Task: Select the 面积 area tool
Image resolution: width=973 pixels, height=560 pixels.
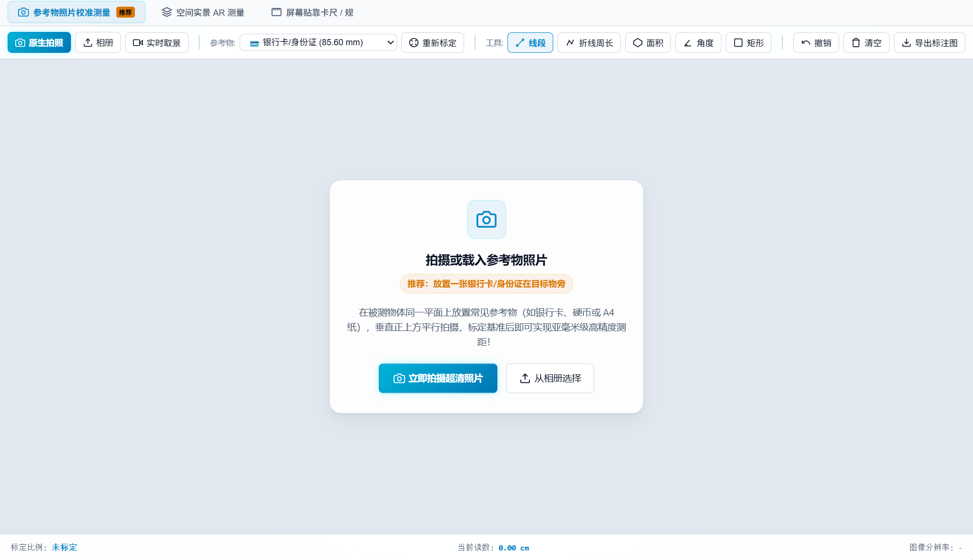Action: (x=648, y=43)
